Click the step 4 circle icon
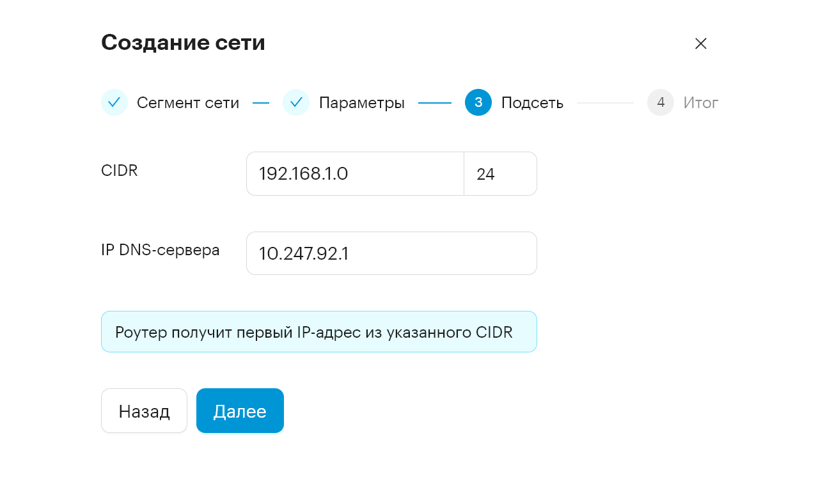 pyautogui.click(x=661, y=102)
